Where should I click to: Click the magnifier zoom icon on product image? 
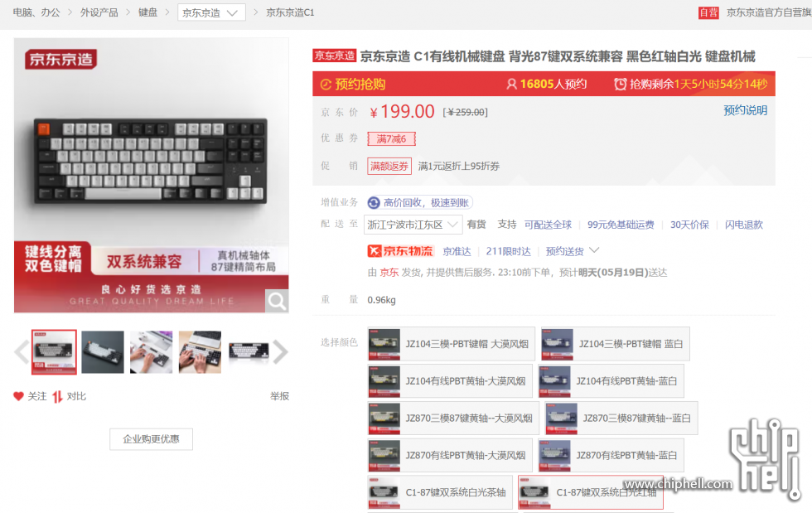[x=277, y=301]
